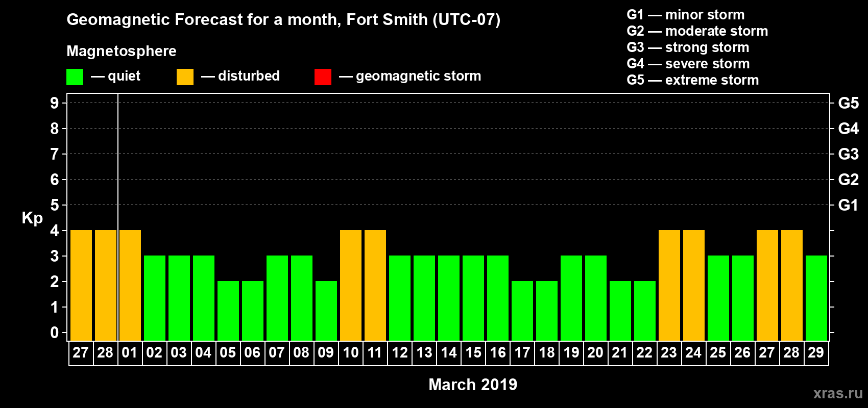This screenshot has width=868, height=408.
Task: Click the green bar above date 20
Action: (x=596, y=298)
